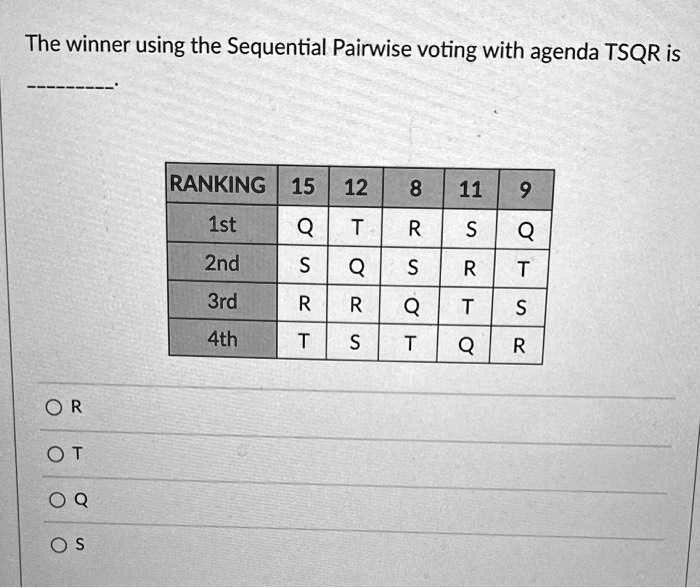
Task: Click the 3rd row label
Action: tap(221, 301)
